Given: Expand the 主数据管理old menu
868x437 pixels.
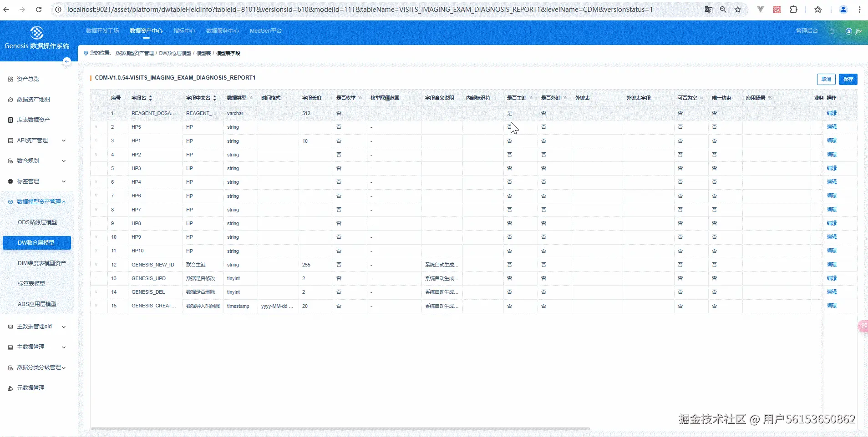Looking at the screenshot, I should point(37,326).
